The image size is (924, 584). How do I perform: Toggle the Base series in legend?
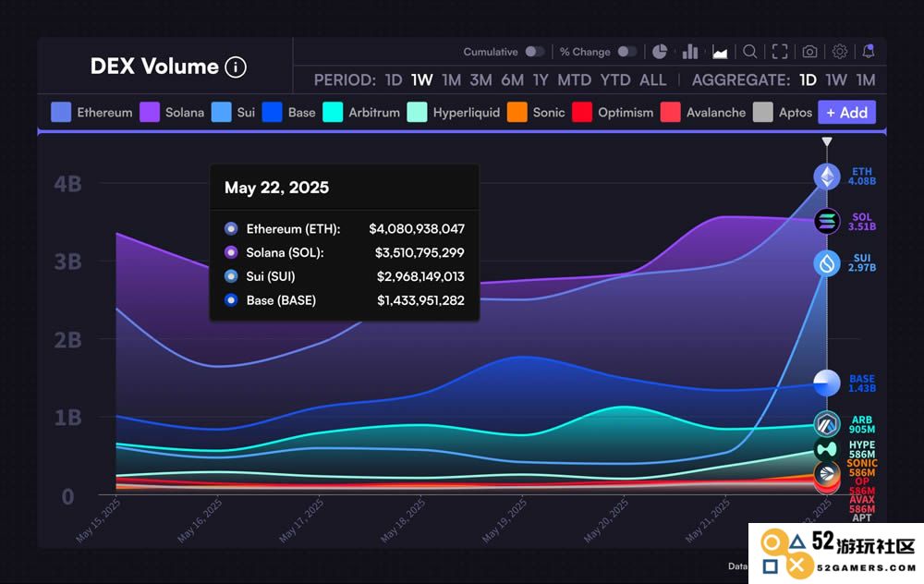coord(288,113)
